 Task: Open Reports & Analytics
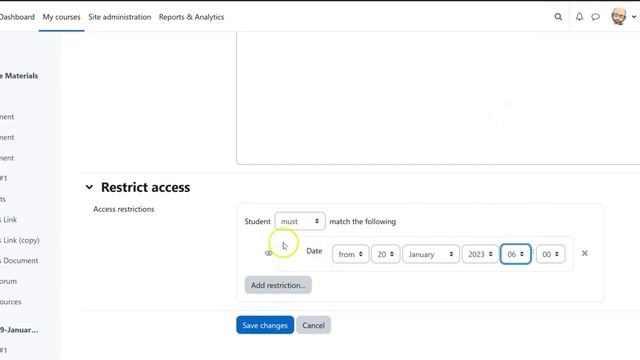coord(191,17)
